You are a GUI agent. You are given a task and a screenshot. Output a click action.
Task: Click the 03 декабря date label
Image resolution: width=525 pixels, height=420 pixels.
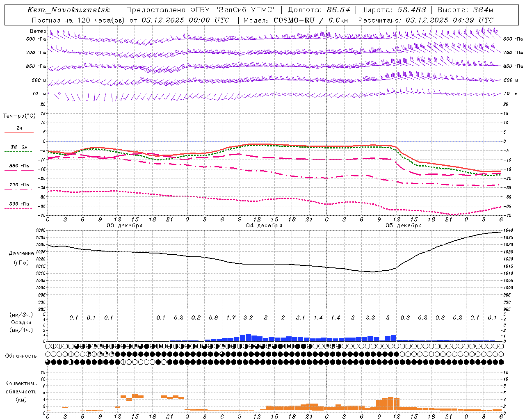[125, 226]
